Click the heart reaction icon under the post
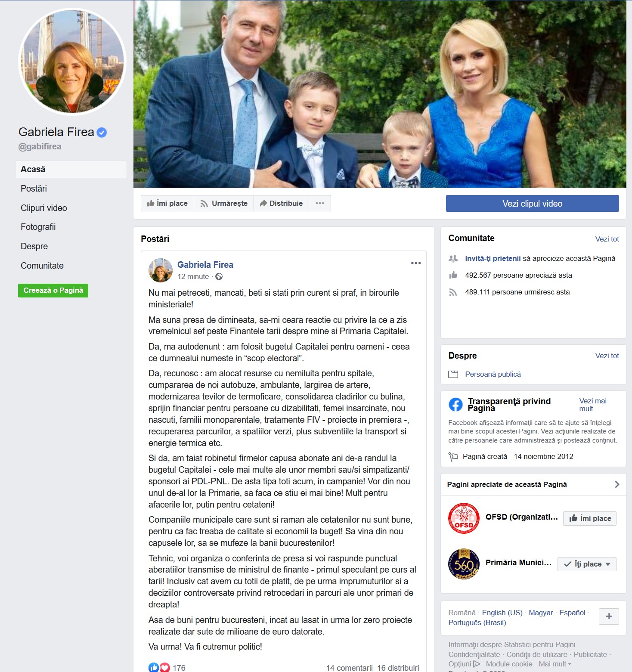 165,667
